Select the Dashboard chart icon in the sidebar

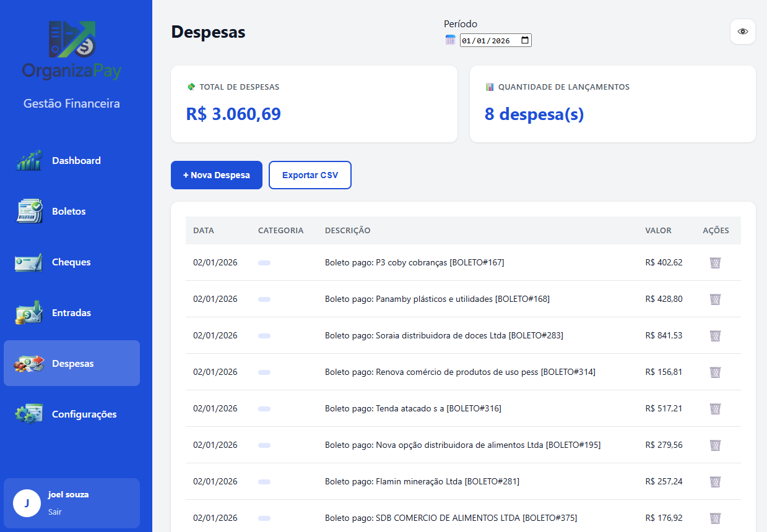tap(28, 160)
